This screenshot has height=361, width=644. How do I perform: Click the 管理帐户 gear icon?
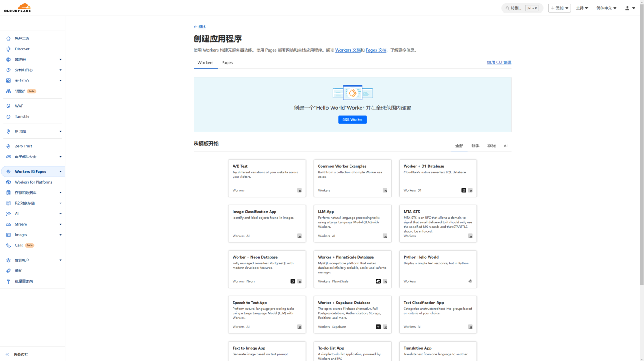(8, 260)
